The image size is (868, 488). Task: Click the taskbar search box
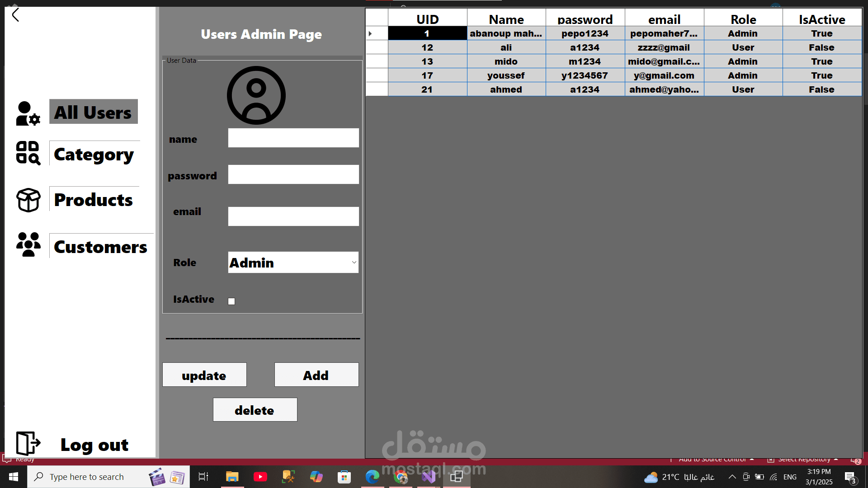click(108, 477)
